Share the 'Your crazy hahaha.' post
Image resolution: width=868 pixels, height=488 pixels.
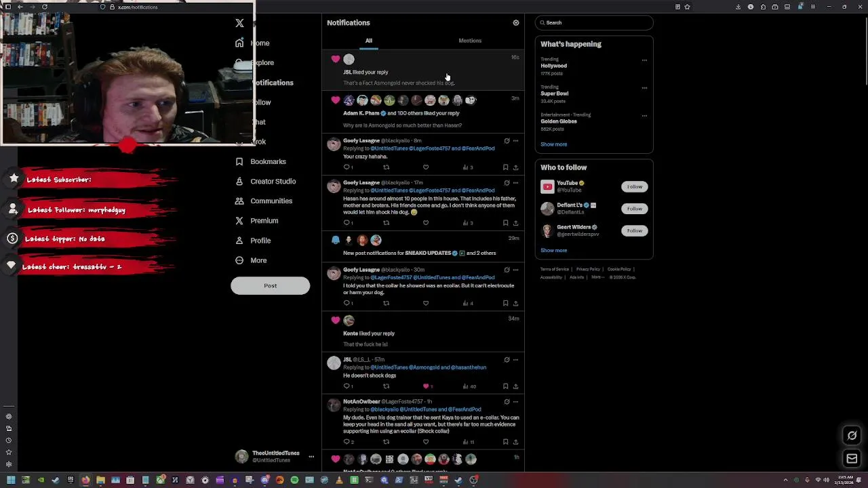tap(515, 167)
